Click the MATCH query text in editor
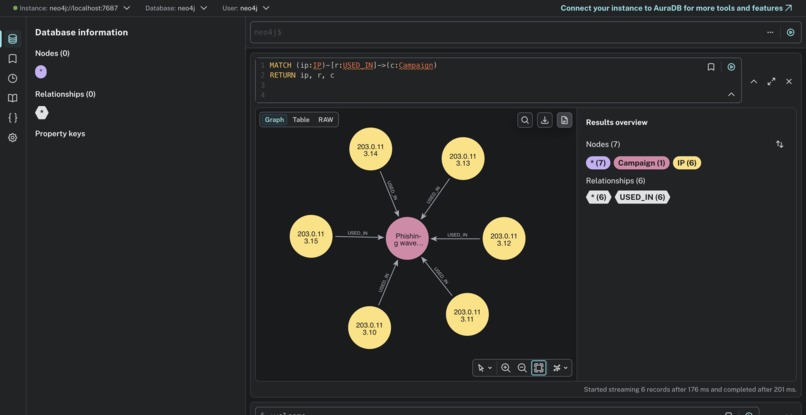Viewport: 806px width, 415px height. 353,65
